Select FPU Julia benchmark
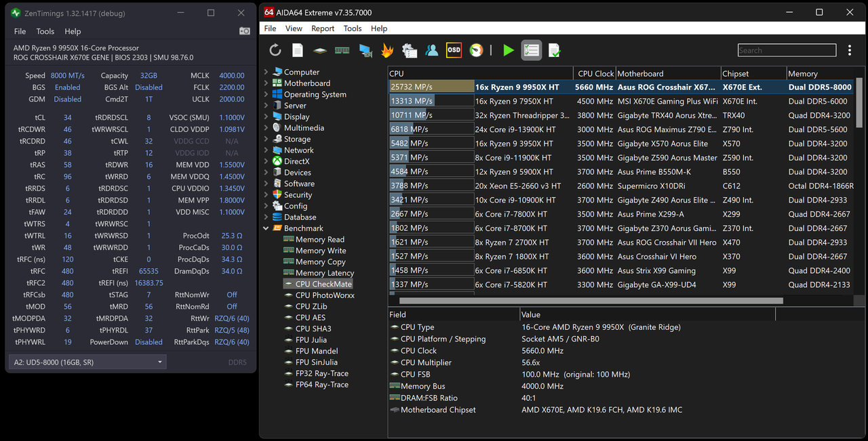Screen dimensions: 868x441 (311, 340)
